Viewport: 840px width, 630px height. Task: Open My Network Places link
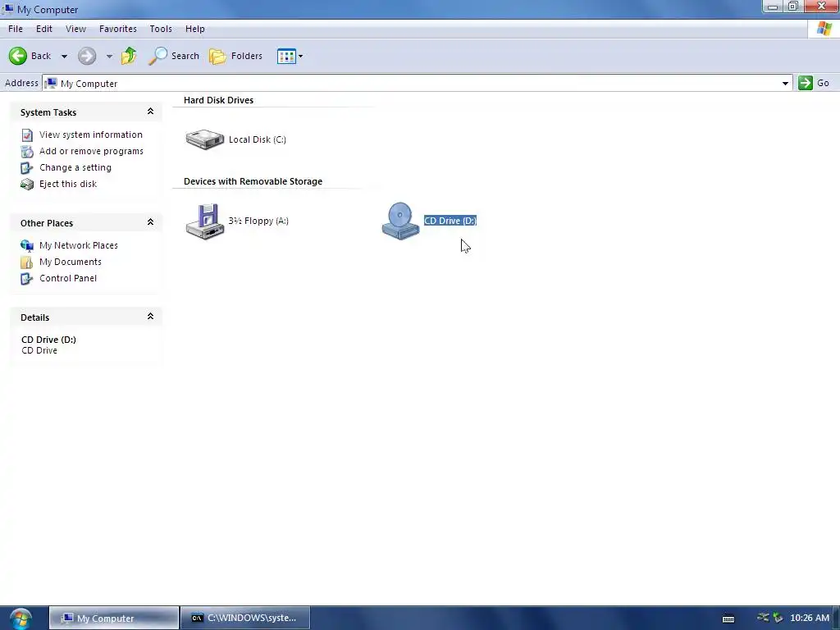coord(79,245)
